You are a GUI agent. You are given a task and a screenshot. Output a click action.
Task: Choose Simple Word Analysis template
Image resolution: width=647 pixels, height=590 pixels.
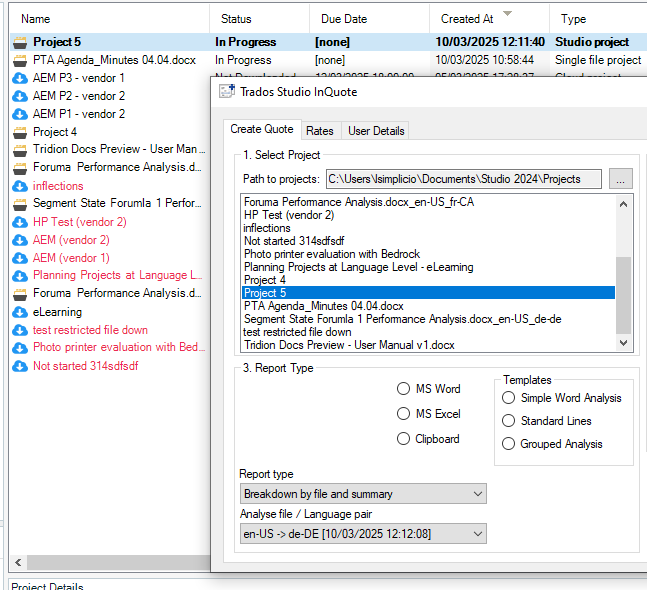point(508,398)
